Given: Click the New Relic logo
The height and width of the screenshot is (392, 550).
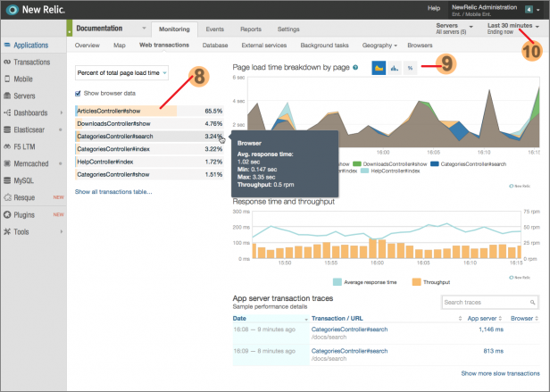Looking at the screenshot, I should [36, 10].
